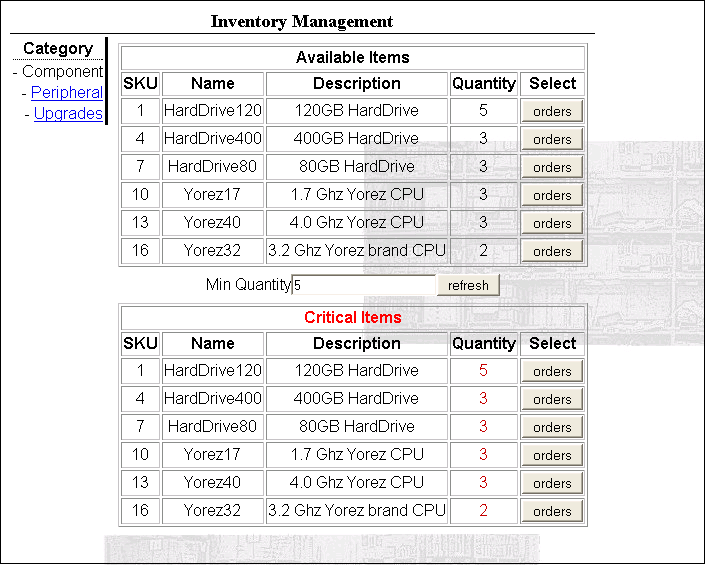Focus the Min Quantity input field

364,285
